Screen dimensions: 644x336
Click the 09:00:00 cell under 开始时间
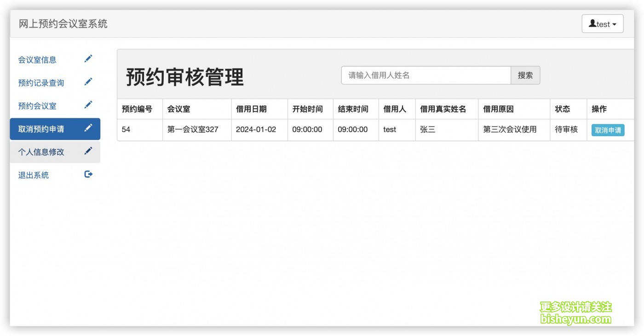click(310, 130)
